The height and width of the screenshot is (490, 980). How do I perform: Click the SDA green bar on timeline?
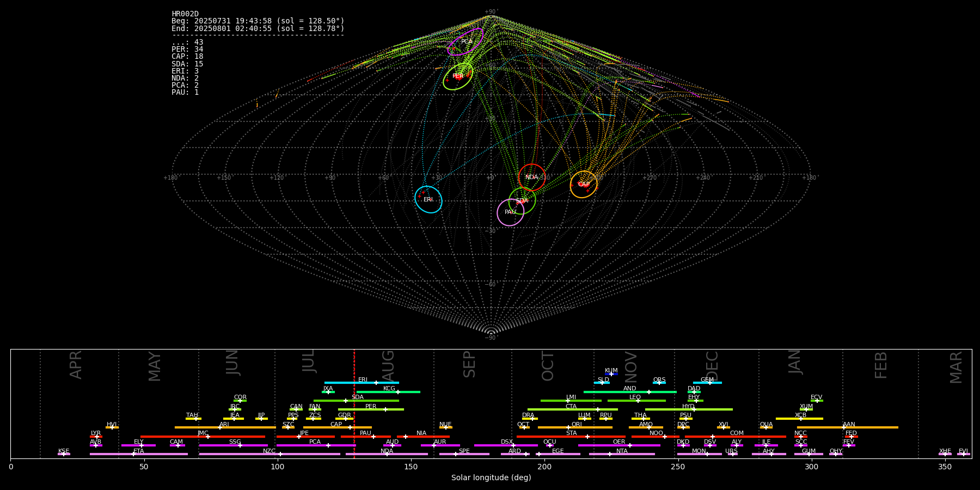tap(356, 401)
